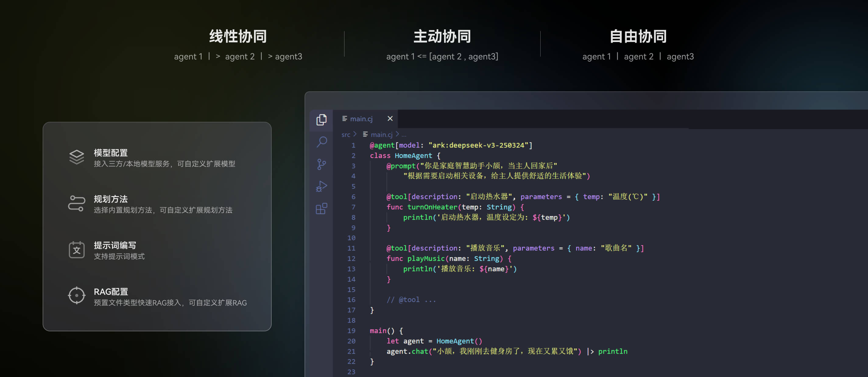Select the Search icon in the activity bar
Screen dimensions: 868x377
321,142
